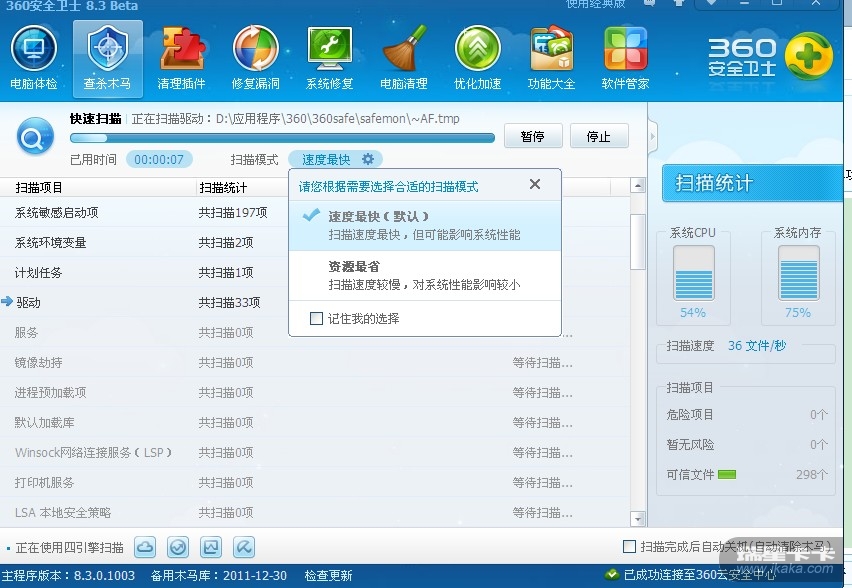Select 查杀木马 trojan scan tab

tap(108, 59)
